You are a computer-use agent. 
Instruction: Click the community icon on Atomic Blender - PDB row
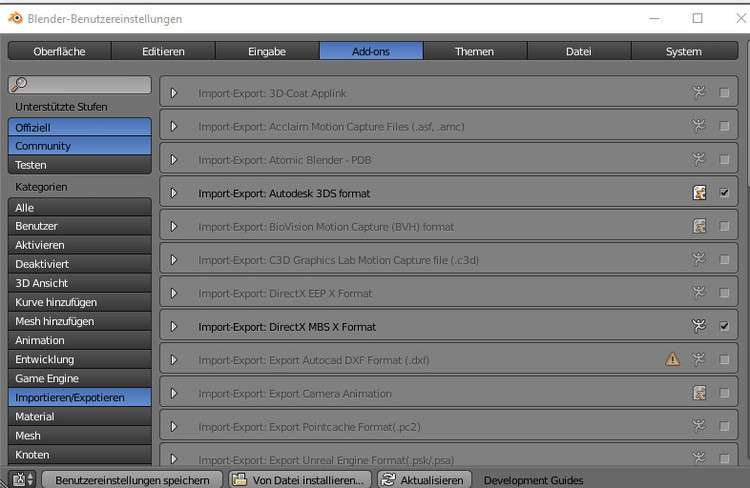pyautogui.click(x=699, y=159)
